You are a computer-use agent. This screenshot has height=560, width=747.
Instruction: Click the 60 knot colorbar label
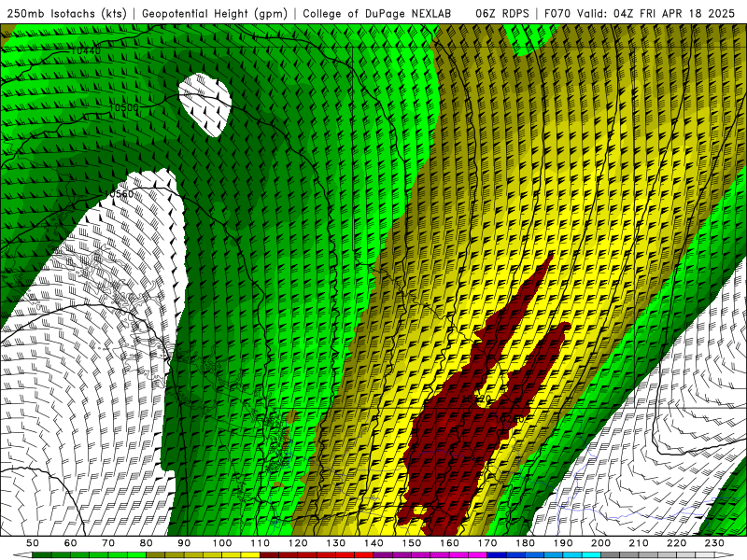tap(70, 543)
